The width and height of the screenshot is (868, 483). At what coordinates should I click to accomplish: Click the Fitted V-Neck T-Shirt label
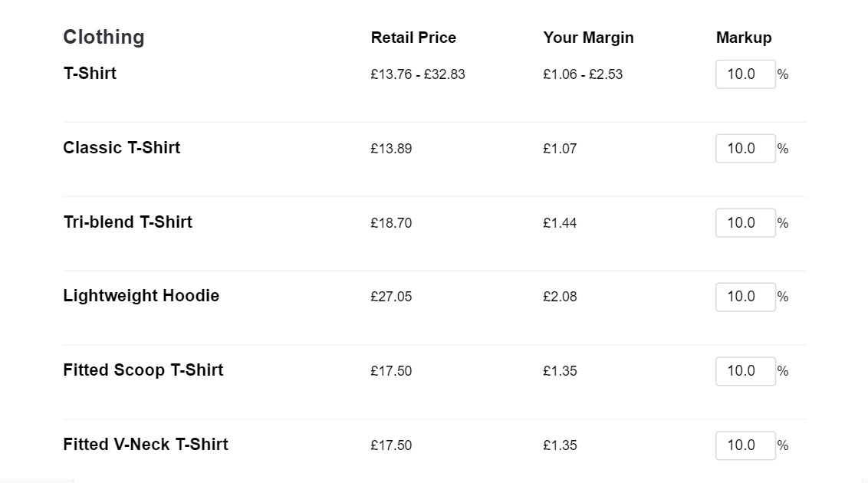click(146, 444)
